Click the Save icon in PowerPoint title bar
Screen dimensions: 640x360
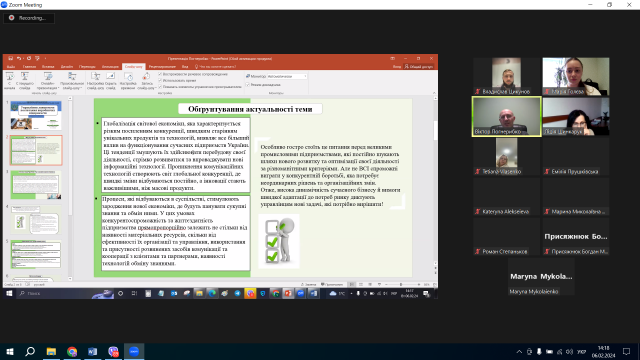11,58
